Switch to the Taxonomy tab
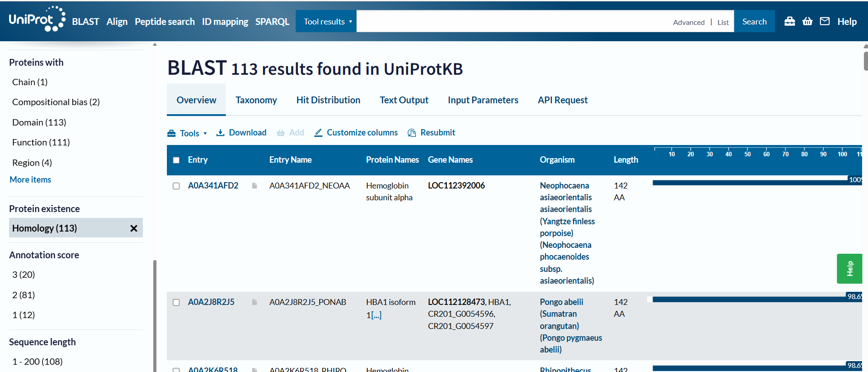 256,100
